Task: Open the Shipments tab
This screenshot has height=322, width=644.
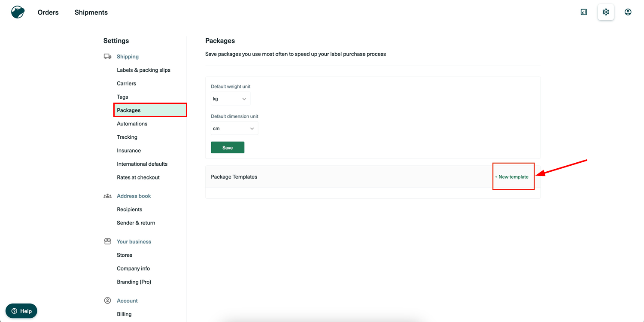Action: 91,12
